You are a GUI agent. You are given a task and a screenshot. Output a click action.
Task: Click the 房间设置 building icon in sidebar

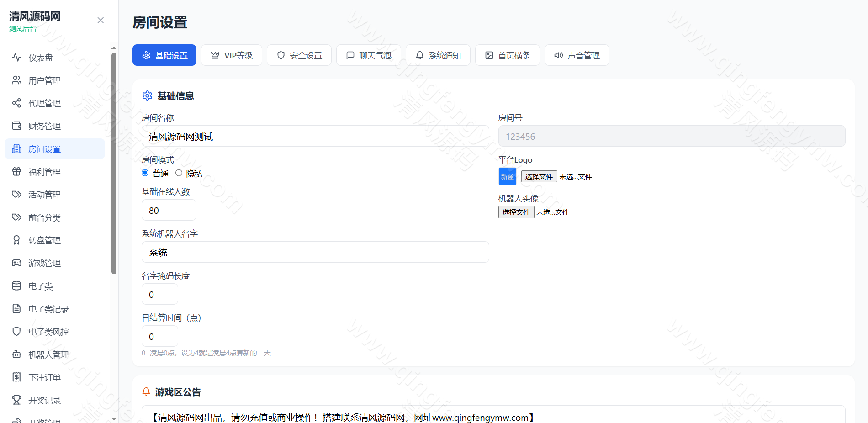(16, 149)
